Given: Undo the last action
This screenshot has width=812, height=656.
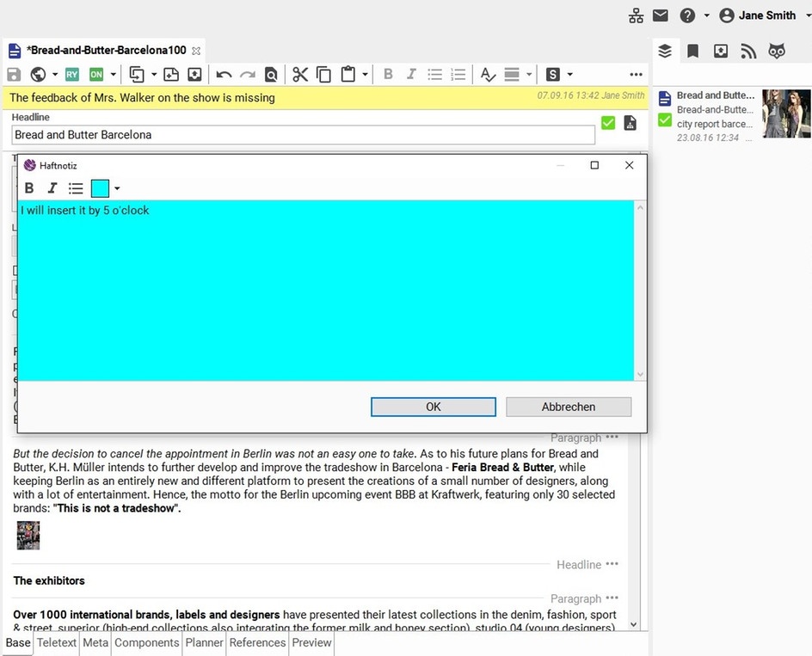Looking at the screenshot, I should [224, 75].
